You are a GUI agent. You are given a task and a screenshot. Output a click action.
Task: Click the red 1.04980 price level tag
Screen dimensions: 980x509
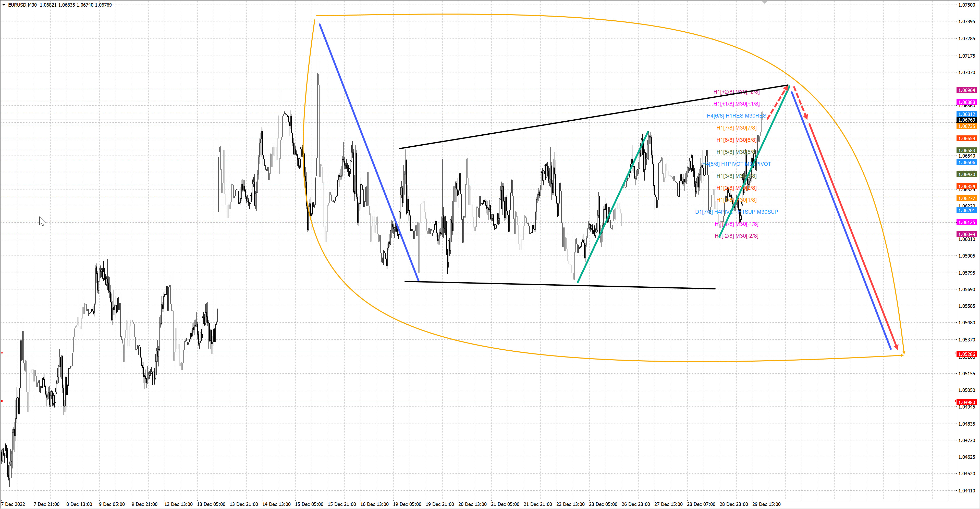[966, 402]
